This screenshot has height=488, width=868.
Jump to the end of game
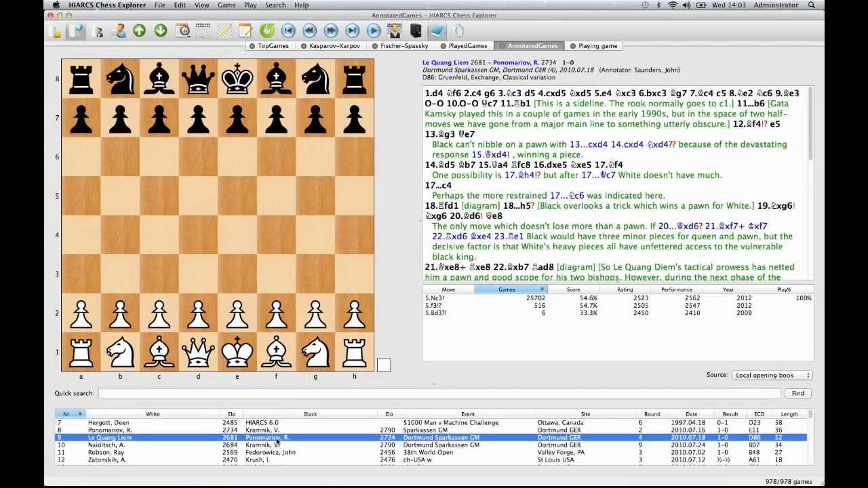tap(353, 30)
